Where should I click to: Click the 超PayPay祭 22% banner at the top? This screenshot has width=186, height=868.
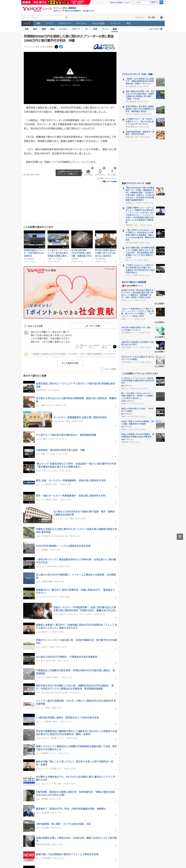coord(56,2)
